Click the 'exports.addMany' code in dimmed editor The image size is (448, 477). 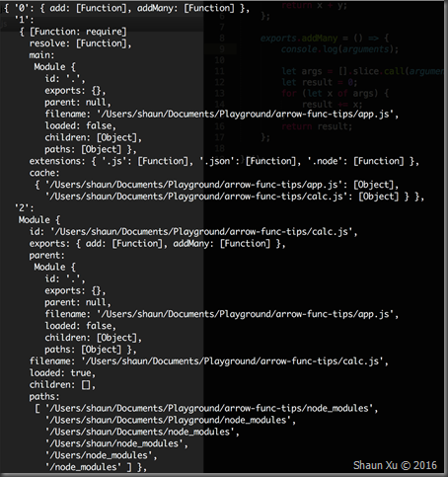tap(299, 39)
